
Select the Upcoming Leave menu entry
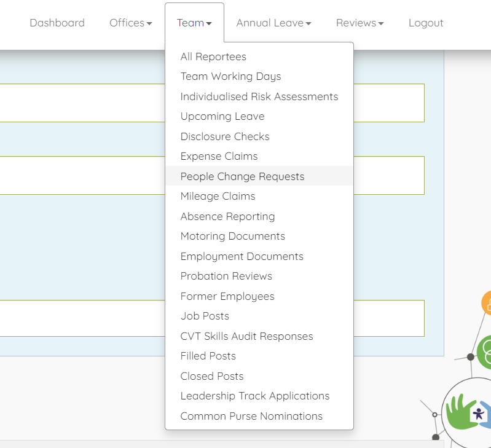coord(222,116)
